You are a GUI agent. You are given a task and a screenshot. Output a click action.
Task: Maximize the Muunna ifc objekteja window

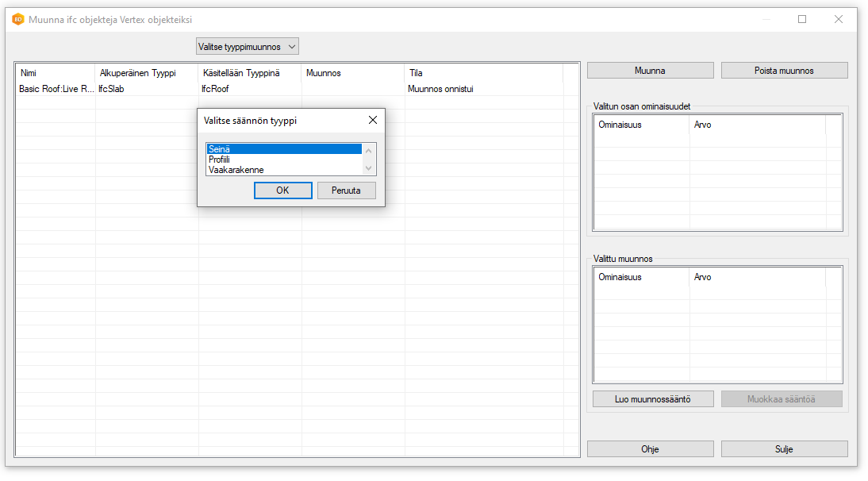click(x=802, y=20)
